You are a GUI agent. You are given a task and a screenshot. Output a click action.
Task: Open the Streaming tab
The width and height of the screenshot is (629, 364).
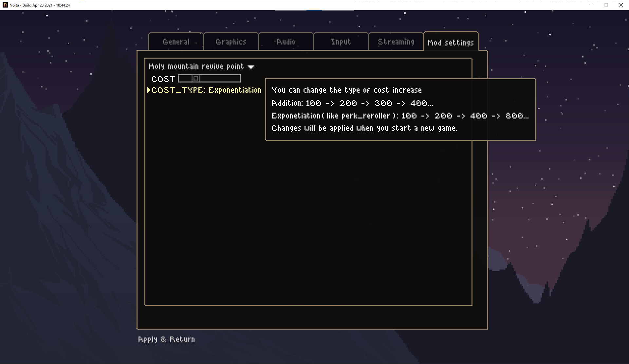pyautogui.click(x=396, y=42)
